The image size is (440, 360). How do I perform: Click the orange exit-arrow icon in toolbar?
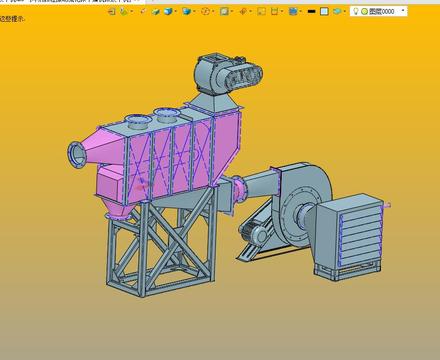pos(112,12)
